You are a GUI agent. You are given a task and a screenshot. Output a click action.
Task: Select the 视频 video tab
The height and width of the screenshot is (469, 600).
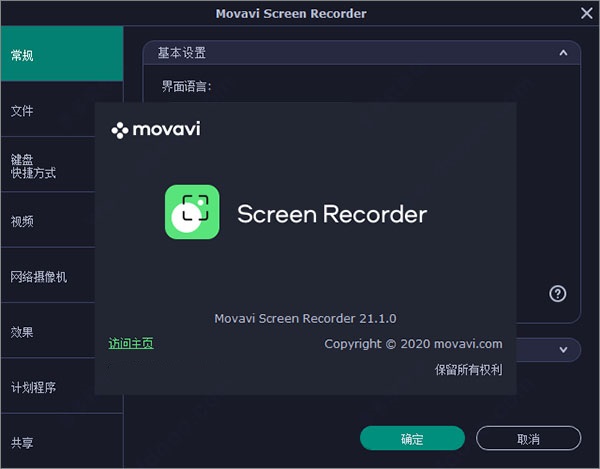click(48, 221)
